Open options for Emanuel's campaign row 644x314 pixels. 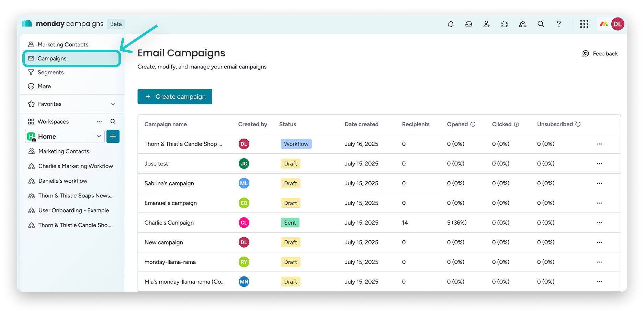600,203
